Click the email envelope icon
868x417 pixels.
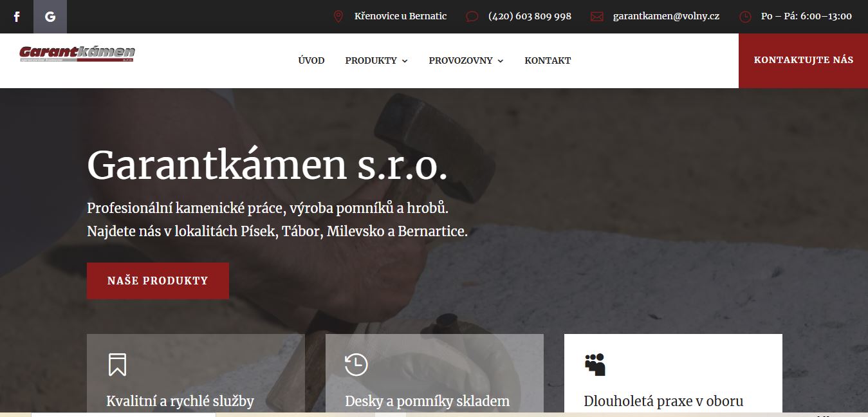597,17
